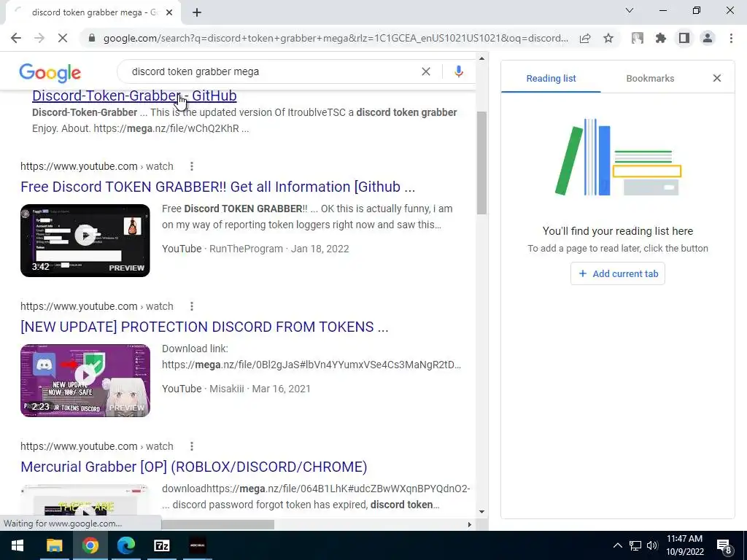Viewport: 747px width, 560px height.
Task: Play the 3:42 video thumbnail preview
Action: click(85, 241)
